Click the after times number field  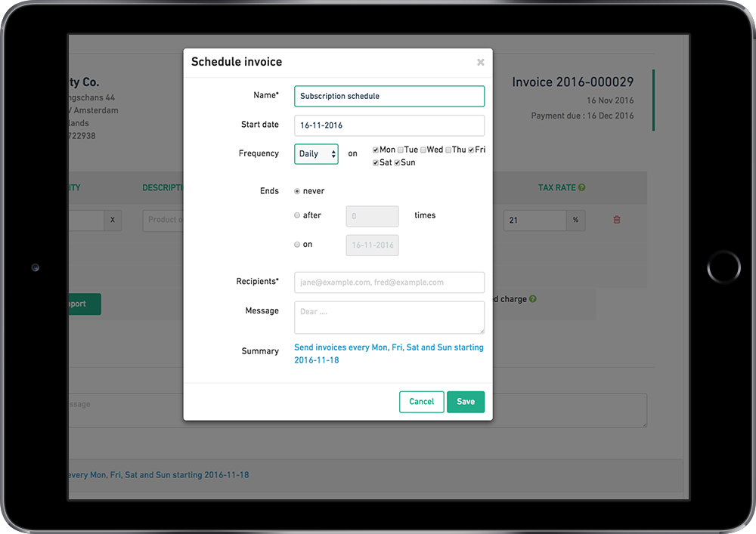click(372, 216)
